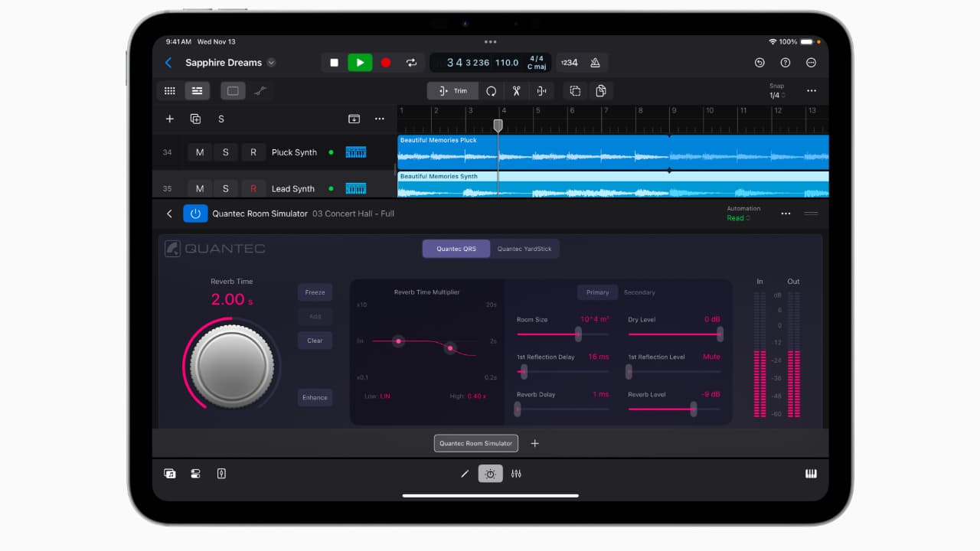The width and height of the screenshot is (980, 551).
Task: Collapse the plugin view with the back chevron
Action: [x=169, y=214]
